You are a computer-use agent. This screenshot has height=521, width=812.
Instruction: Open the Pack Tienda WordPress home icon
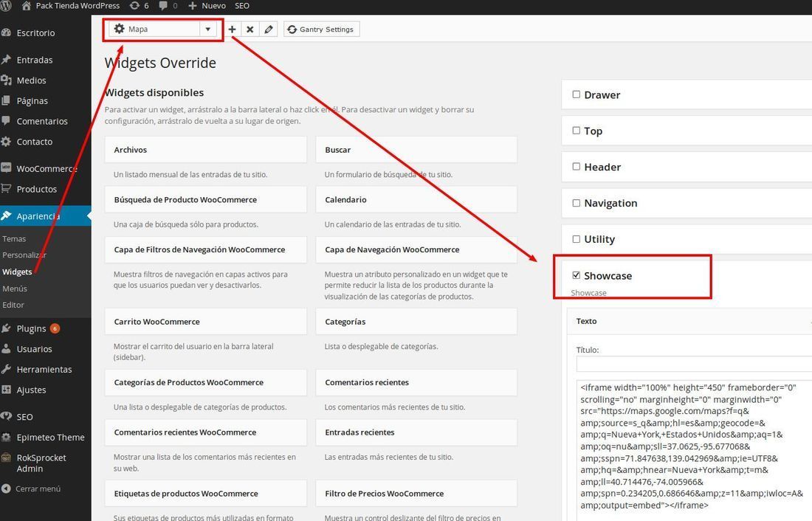click(26, 6)
